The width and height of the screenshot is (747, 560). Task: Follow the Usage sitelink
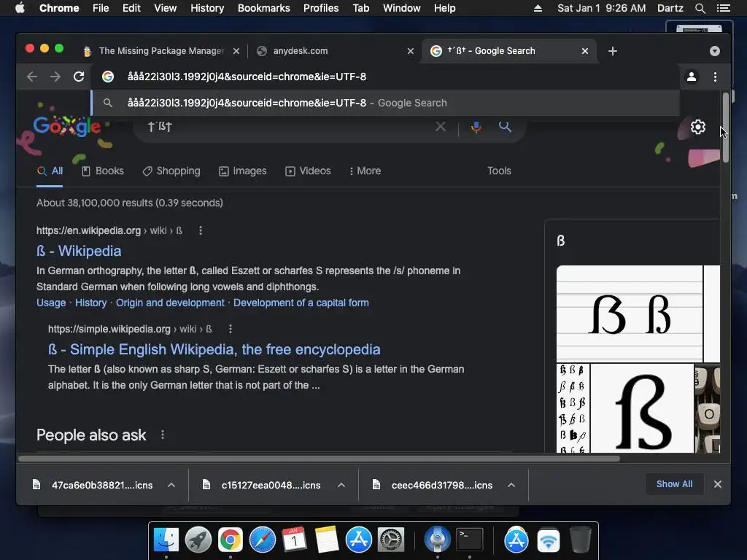(x=52, y=303)
